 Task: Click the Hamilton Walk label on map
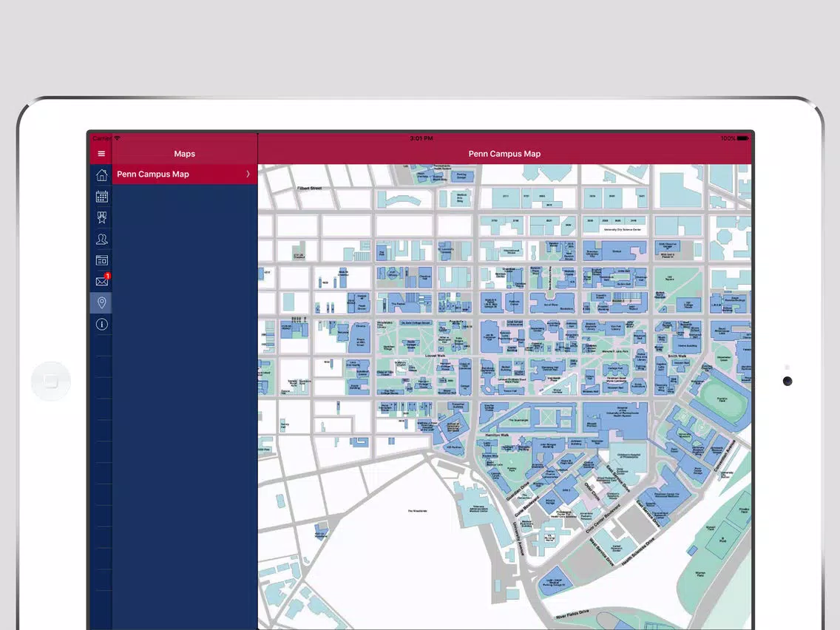pos(497,435)
